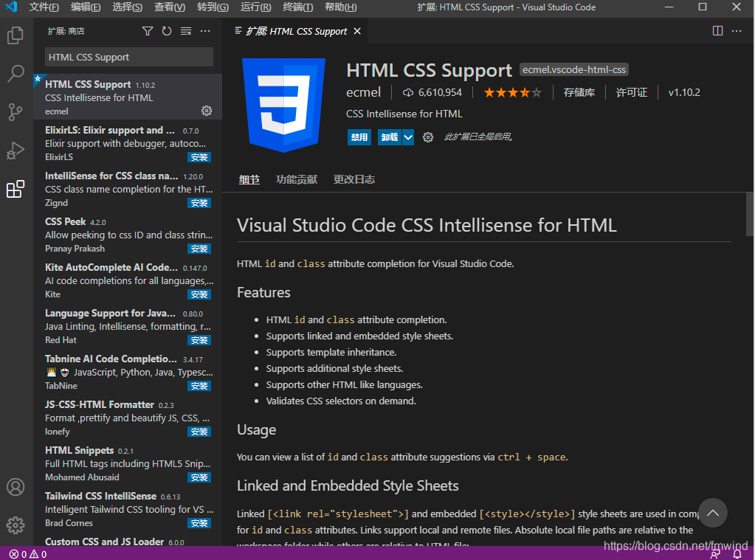
Task: Open the 许可证 license link
Action: click(x=631, y=92)
